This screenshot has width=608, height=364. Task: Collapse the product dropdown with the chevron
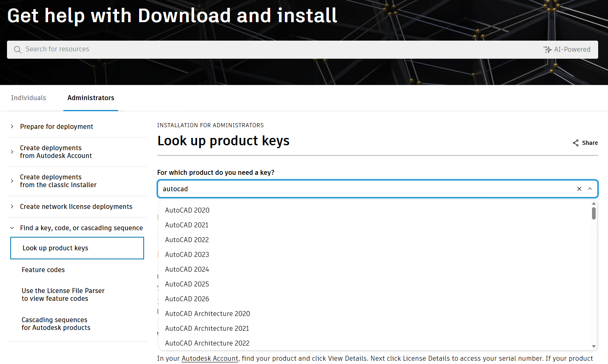point(590,189)
